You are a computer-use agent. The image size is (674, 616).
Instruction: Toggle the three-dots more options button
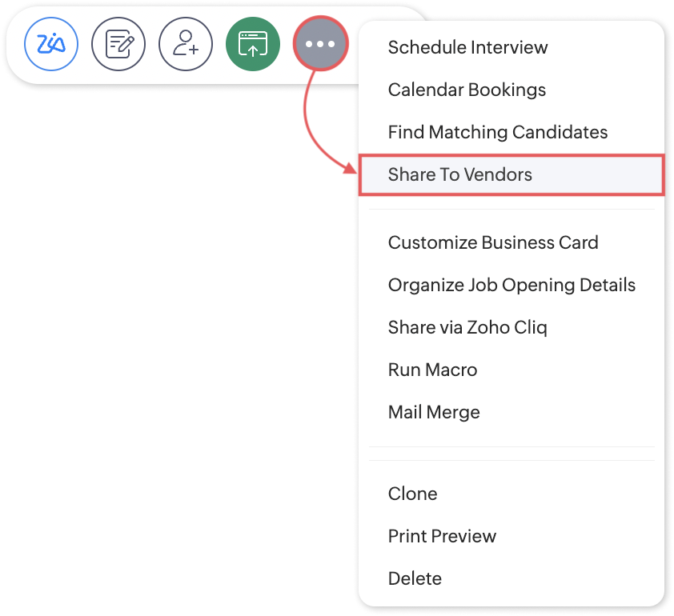coord(320,44)
